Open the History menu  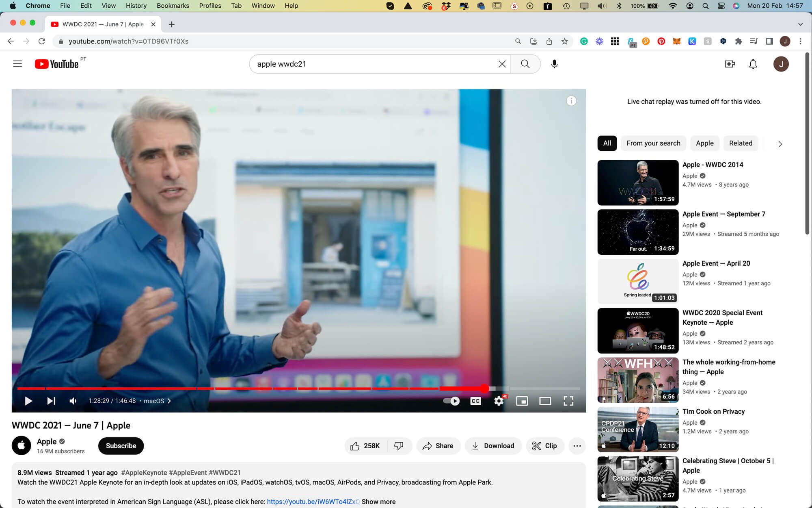(136, 6)
